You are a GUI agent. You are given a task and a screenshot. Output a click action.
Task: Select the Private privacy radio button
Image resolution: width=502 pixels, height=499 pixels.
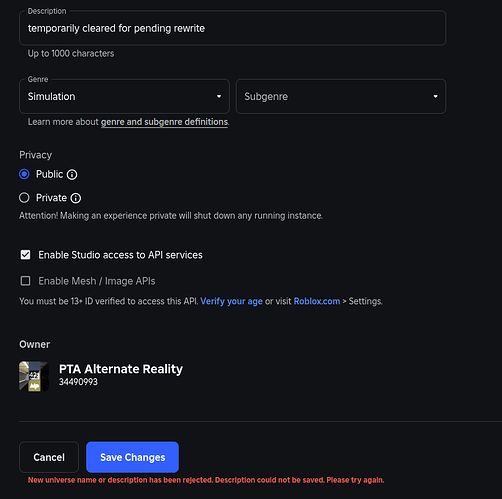coord(24,198)
